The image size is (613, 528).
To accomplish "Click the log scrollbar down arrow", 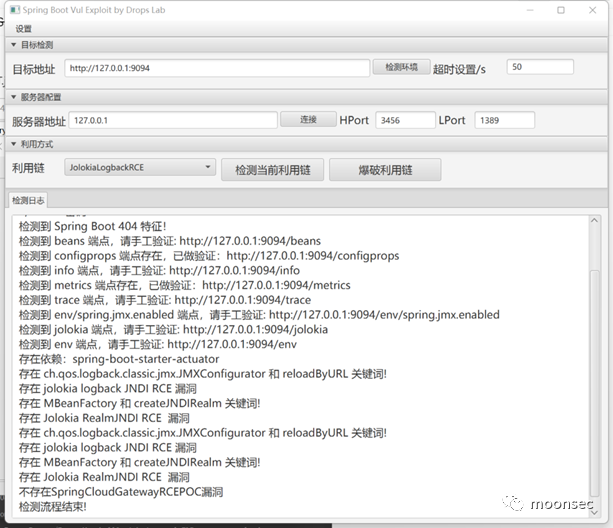I will click(594, 512).
